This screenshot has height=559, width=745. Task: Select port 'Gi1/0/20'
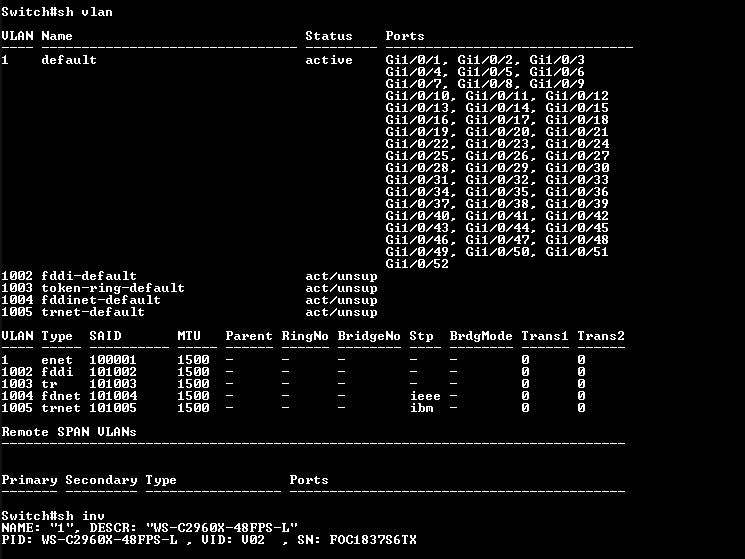(x=497, y=132)
